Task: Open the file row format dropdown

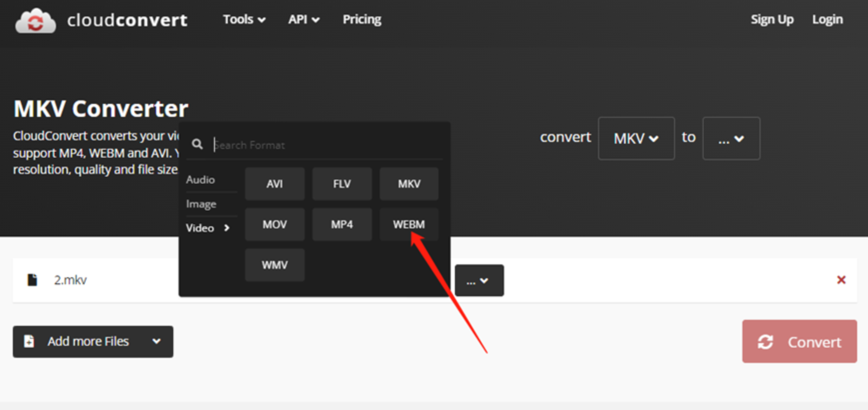Action: pos(479,281)
